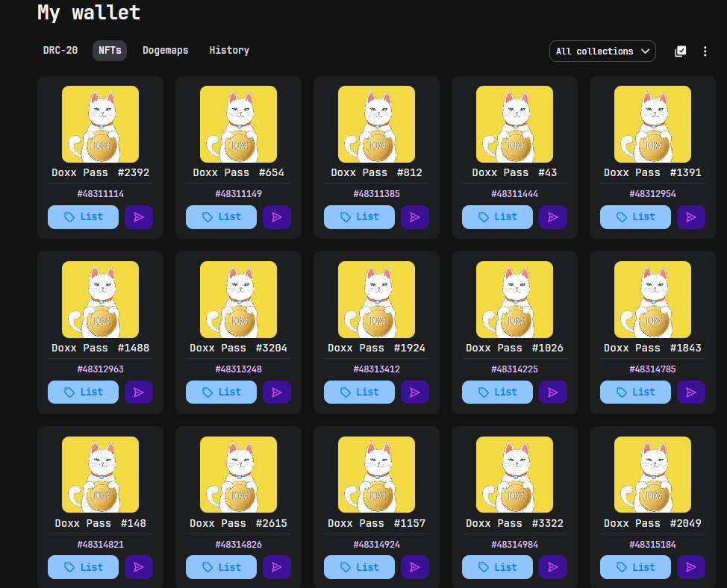Open the three-dot more options menu

(705, 51)
